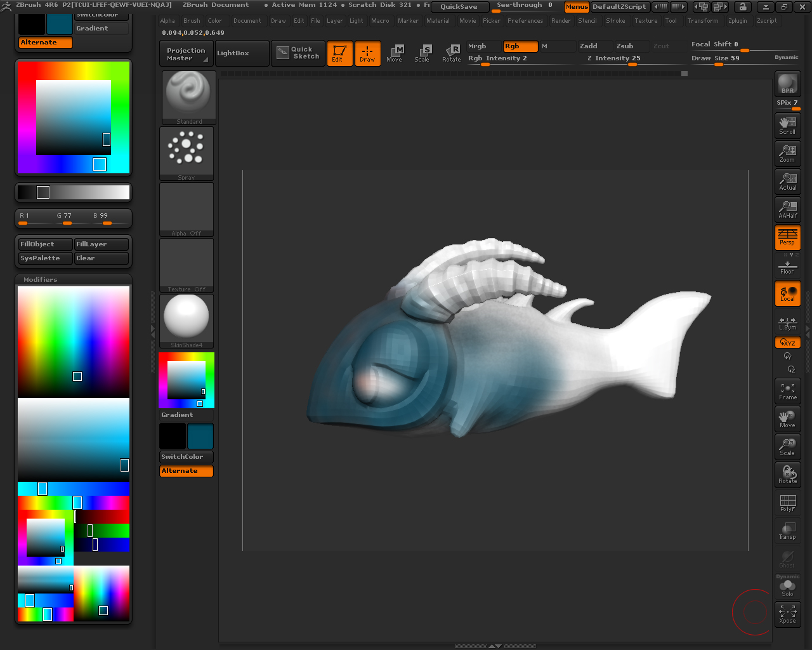
Task: Enable Zsub sculpt mode
Action: 631,46
